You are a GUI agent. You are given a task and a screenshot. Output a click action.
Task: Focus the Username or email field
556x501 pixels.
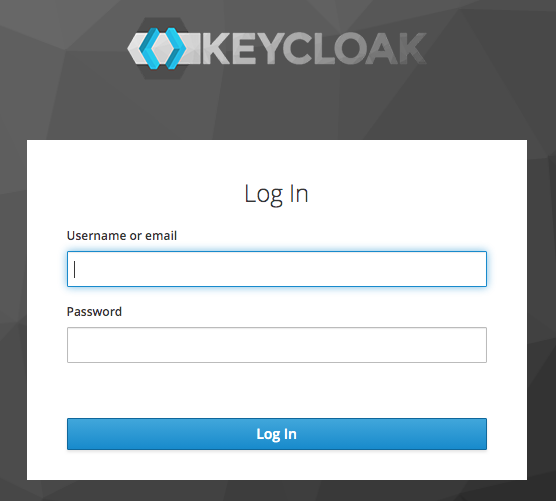point(277,269)
